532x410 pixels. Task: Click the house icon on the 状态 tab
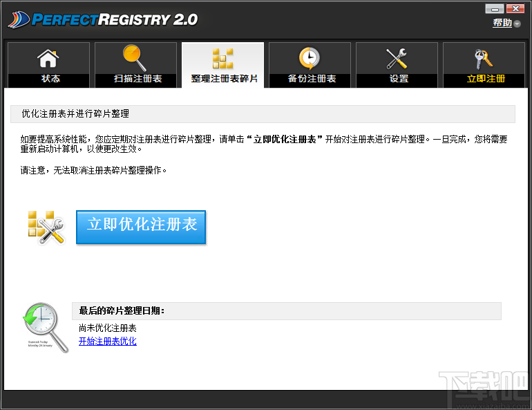[48, 58]
